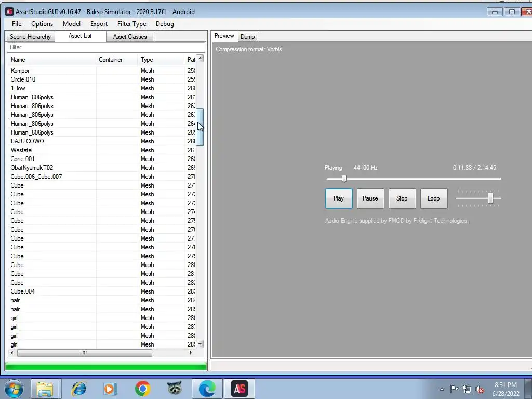Open the raccoon app taskbar icon
Screen dimensions: 532x399
tap(175, 389)
